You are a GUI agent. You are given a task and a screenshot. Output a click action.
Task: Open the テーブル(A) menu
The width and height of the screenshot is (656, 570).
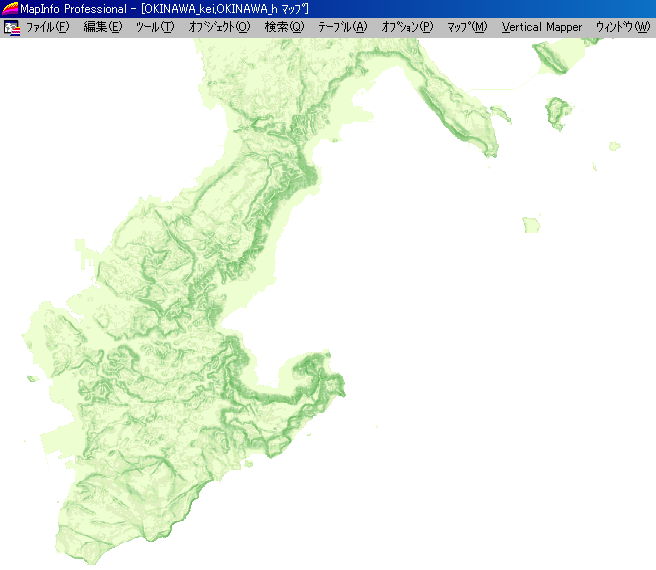342,27
